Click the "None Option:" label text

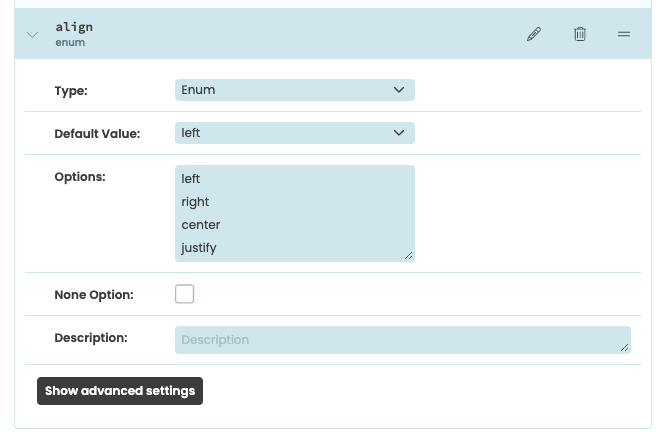pyautogui.click(x=94, y=295)
